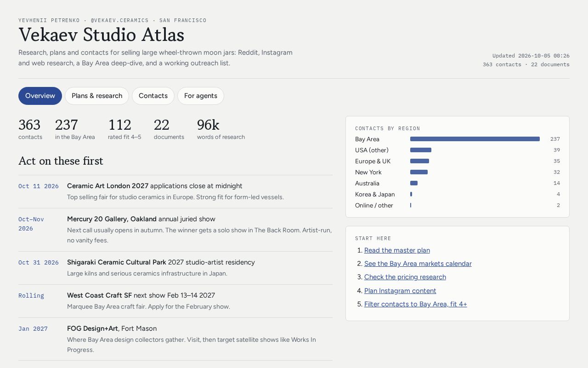Click the 363 contacts · 22 documents summary

coord(526,64)
